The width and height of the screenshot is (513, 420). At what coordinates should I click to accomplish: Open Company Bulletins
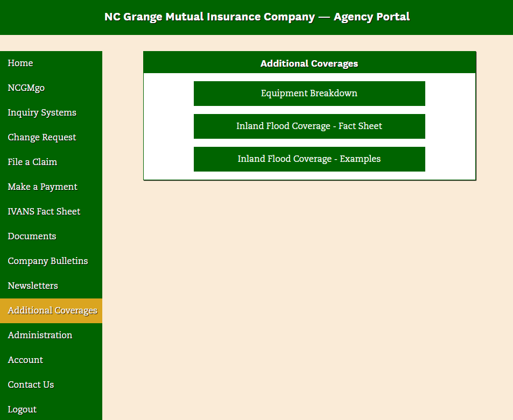click(51, 261)
